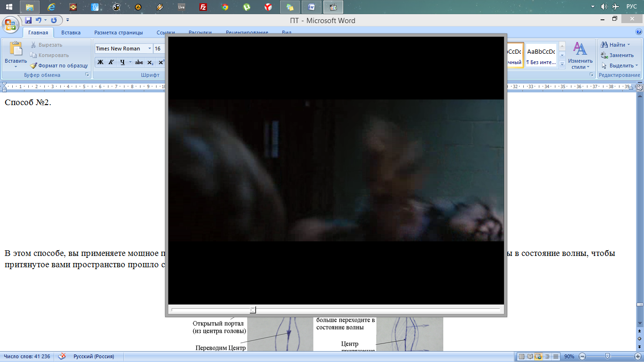Click the Previous page double-arrow button
Viewport: 644px width, 362px height.
click(640, 331)
